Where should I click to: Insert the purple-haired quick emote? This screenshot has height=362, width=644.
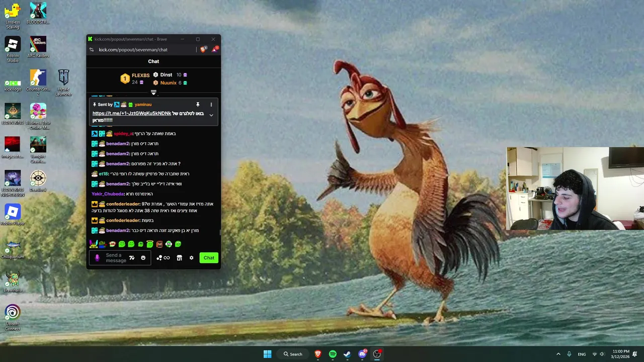(94, 244)
